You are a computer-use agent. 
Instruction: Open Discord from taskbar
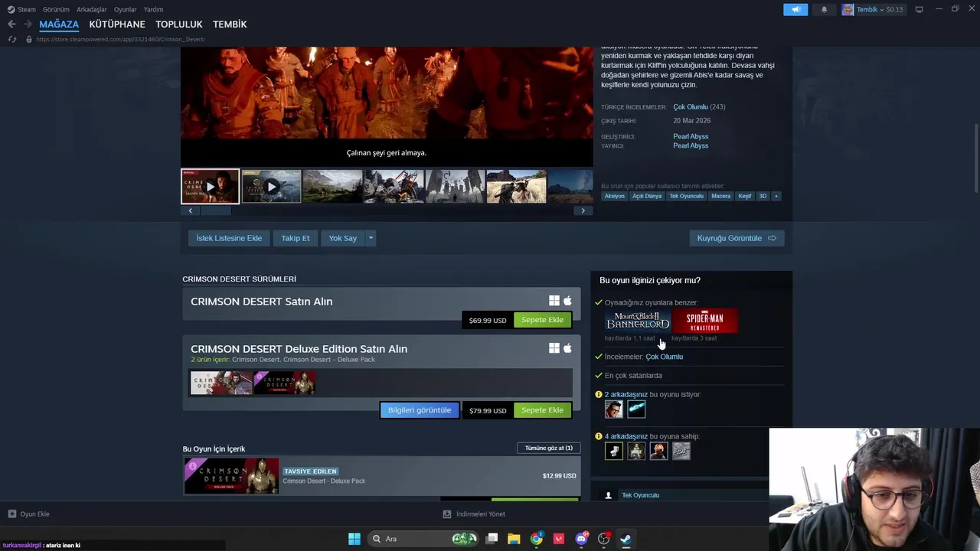coord(581,539)
